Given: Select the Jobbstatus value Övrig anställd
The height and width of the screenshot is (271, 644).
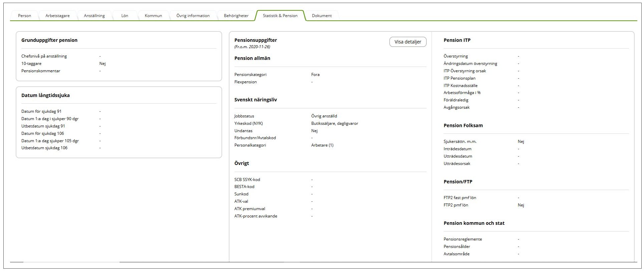Looking at the screenshot, I should tap(324, 116).
